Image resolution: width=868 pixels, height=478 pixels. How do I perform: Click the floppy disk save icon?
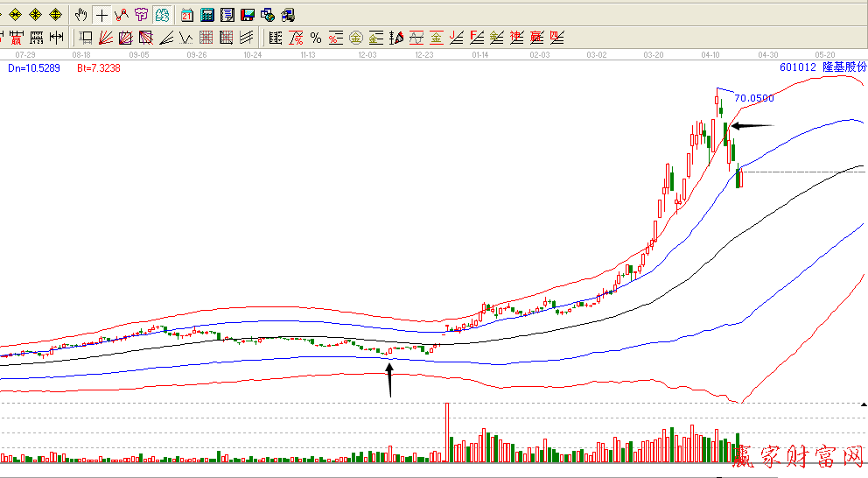[248, 15]
